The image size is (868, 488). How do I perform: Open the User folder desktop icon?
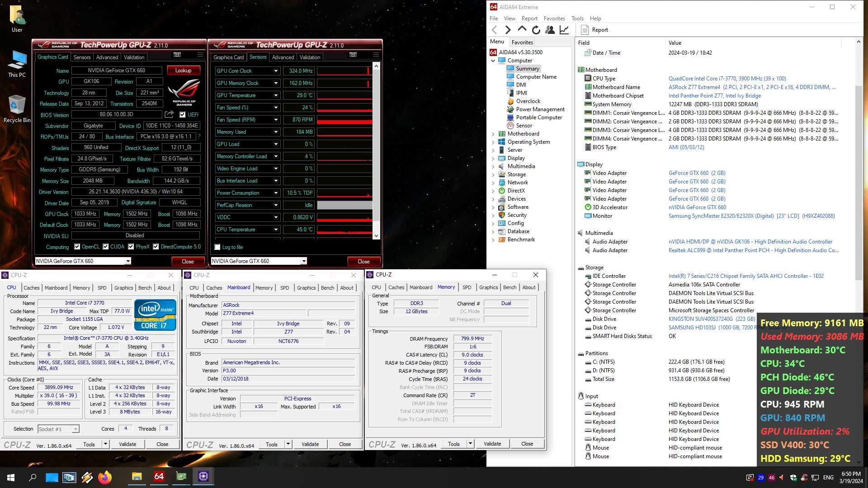pyautogui.click(x=17, y=19)
